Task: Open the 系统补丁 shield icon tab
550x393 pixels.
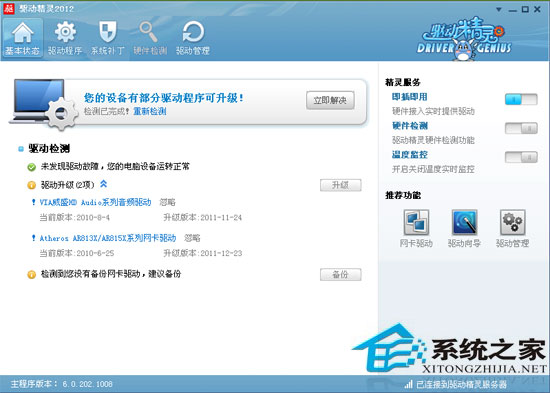Action: (x=108, y=38)
